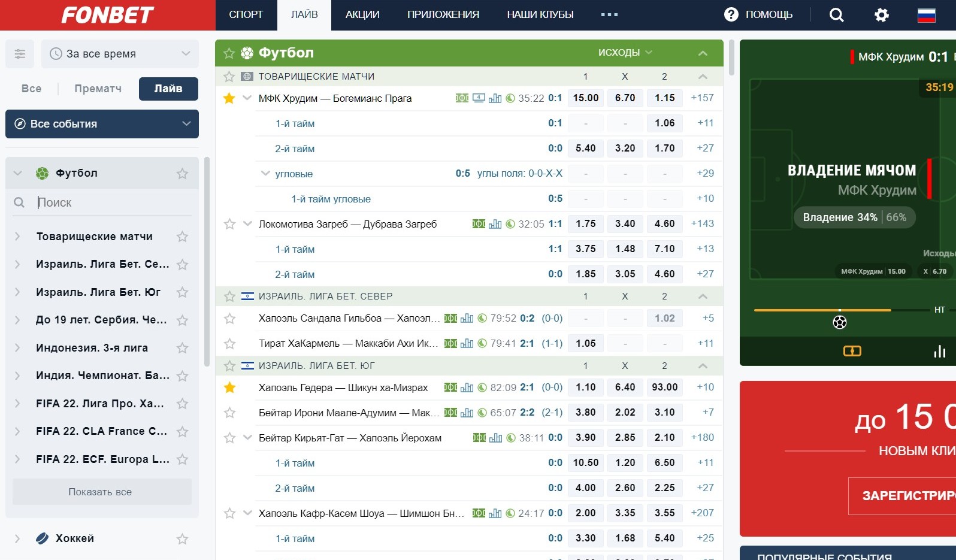Select 93.00 odds for Шикун ха-Мизрах

664,388
